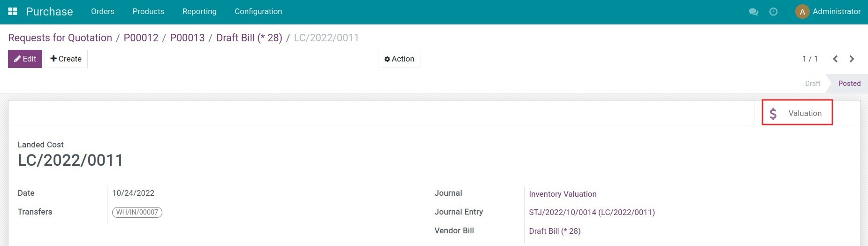Screen dimensions: 868x246
Task: Open the Action dropdown
Action: [399, 59]
